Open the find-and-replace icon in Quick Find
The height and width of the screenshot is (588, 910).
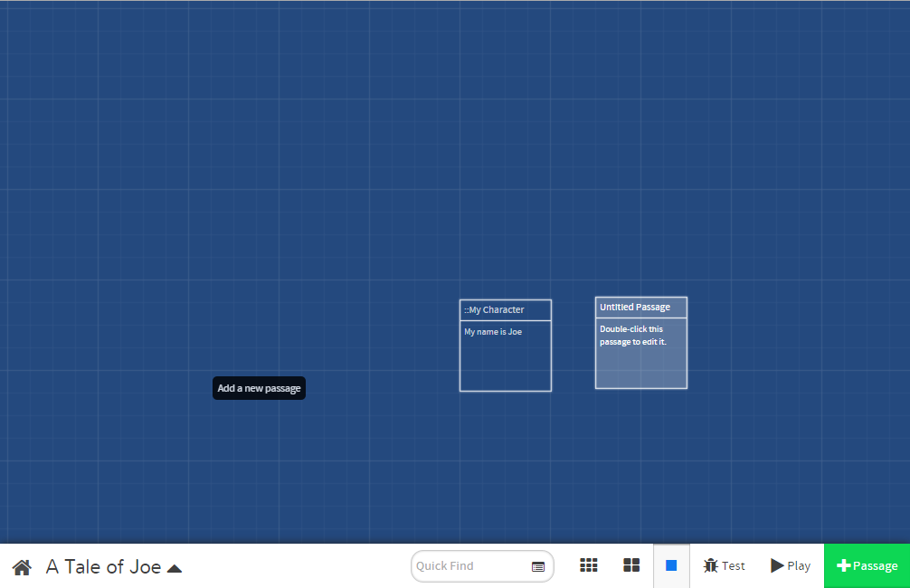[x=538, y=566]
